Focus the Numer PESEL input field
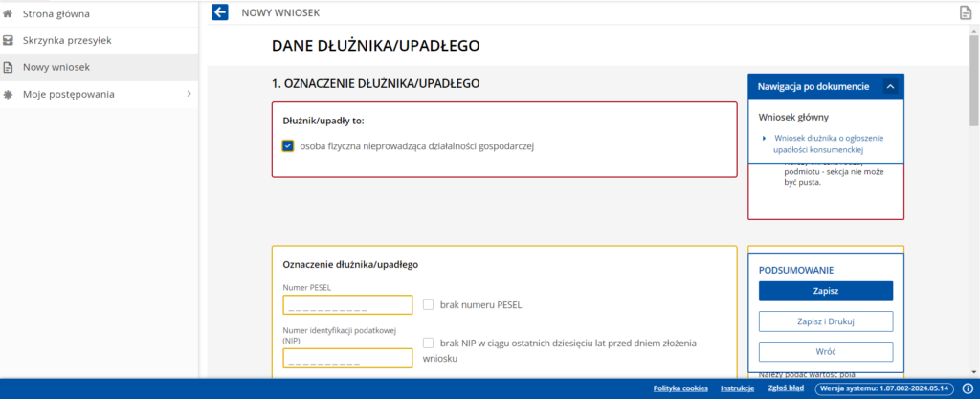Image resolution: width=980 pixels, height=399 pixels. coord(347,305)
